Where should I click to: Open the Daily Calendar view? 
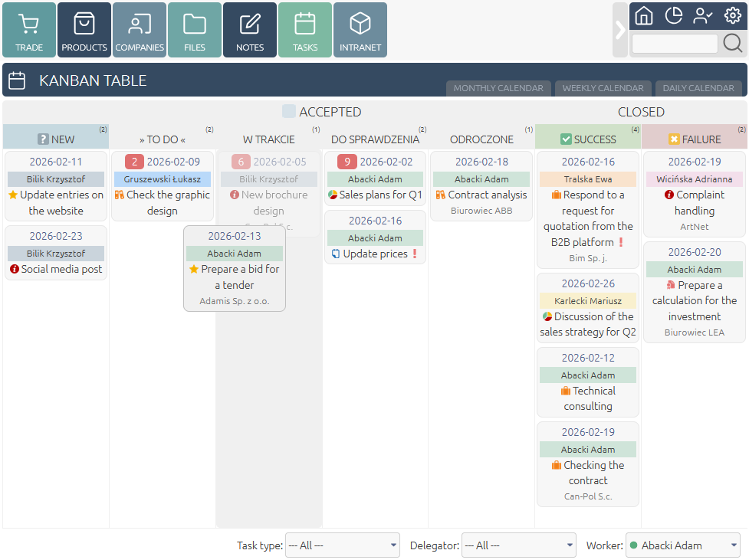(x=698, y=88)
